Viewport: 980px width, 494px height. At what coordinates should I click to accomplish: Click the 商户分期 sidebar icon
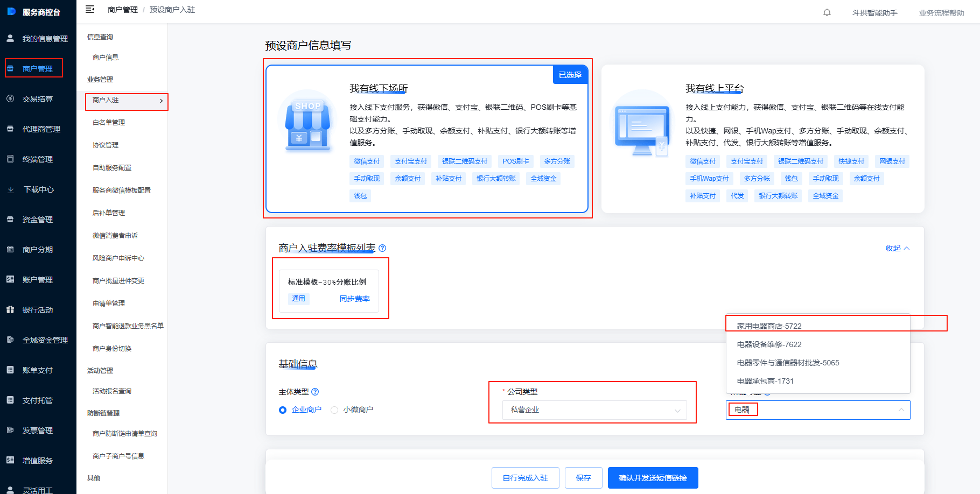tap(10, 249)
